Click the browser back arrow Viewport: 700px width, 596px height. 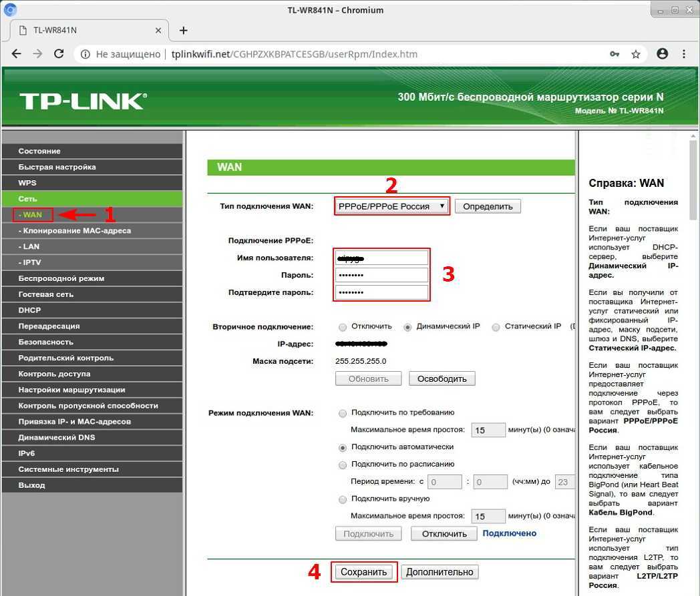pyautogui.click(x=17, y=54)
